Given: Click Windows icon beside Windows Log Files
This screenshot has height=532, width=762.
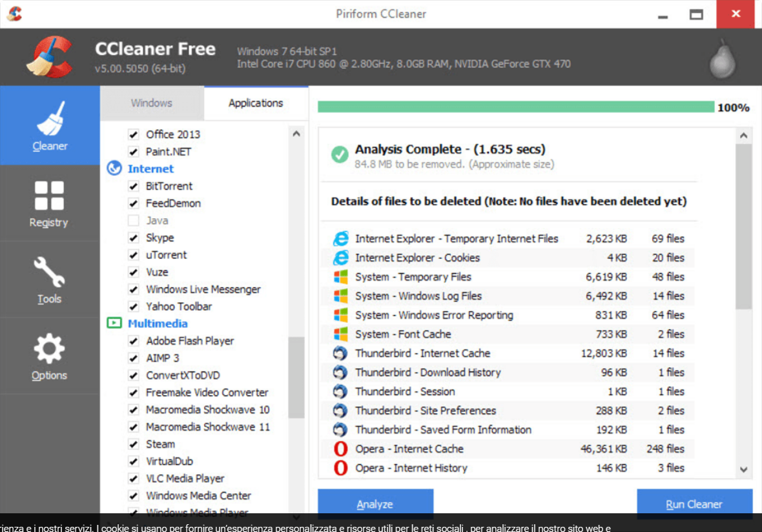Looking at the screenshot, I should pyautogui.click(x=341, y=296).
